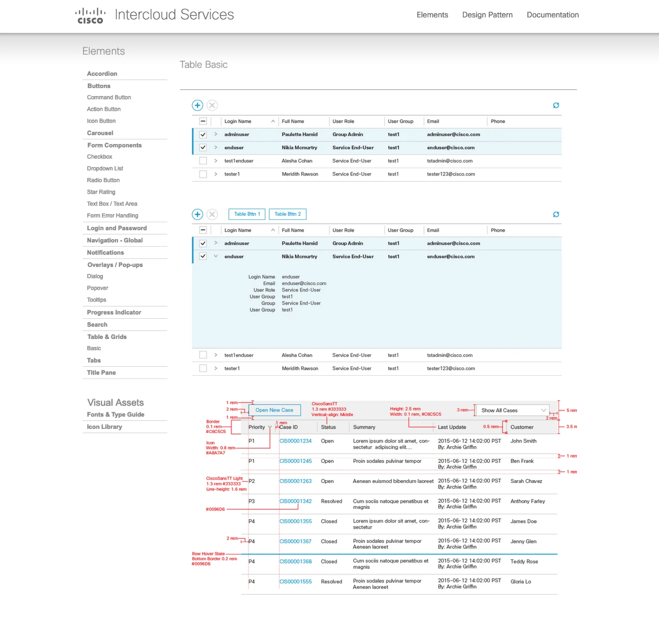Image resolution: width=659 pixels, height=644 pixels.
Task: Click the Table Bttn 2 button
Action: click(288, 214)
